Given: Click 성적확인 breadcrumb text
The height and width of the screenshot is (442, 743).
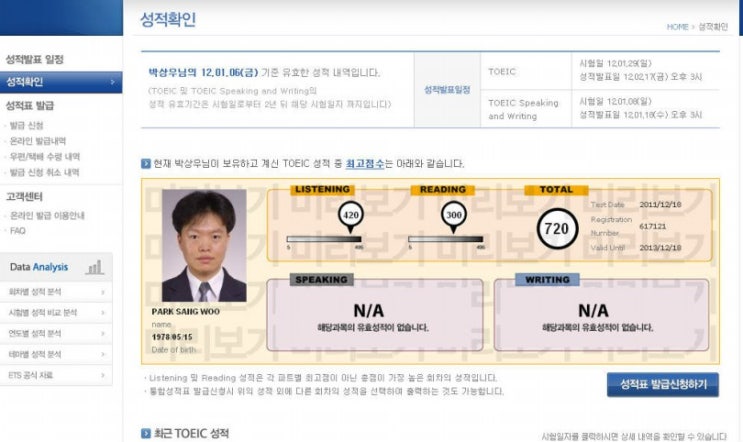Looking at the screenshot, I should click(x=713, y=27).
